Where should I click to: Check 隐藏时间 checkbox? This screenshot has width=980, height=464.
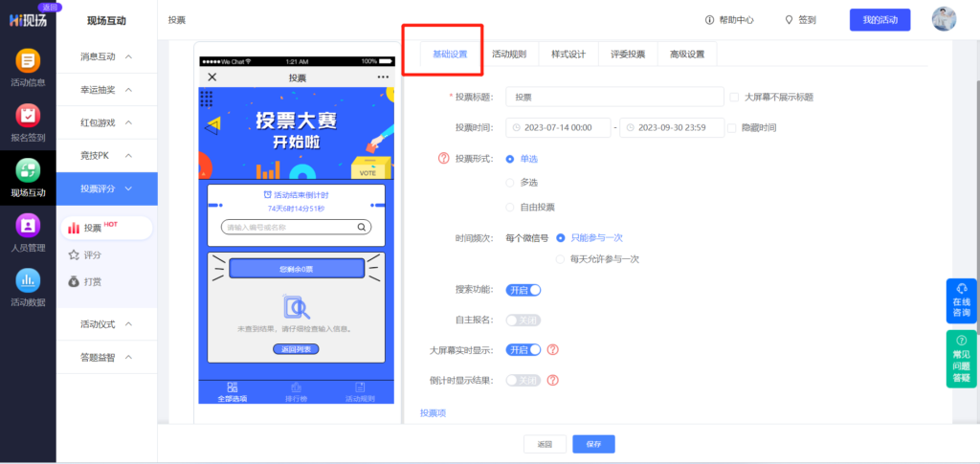(x=731, y=127)
